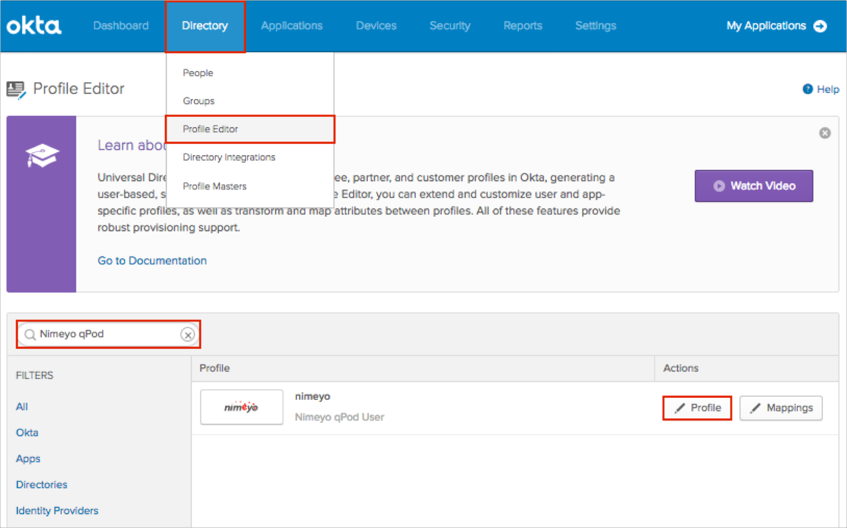Click the nimeyo logo thumbnail
This screenshot has width=847, height=528.
(241, 407)
